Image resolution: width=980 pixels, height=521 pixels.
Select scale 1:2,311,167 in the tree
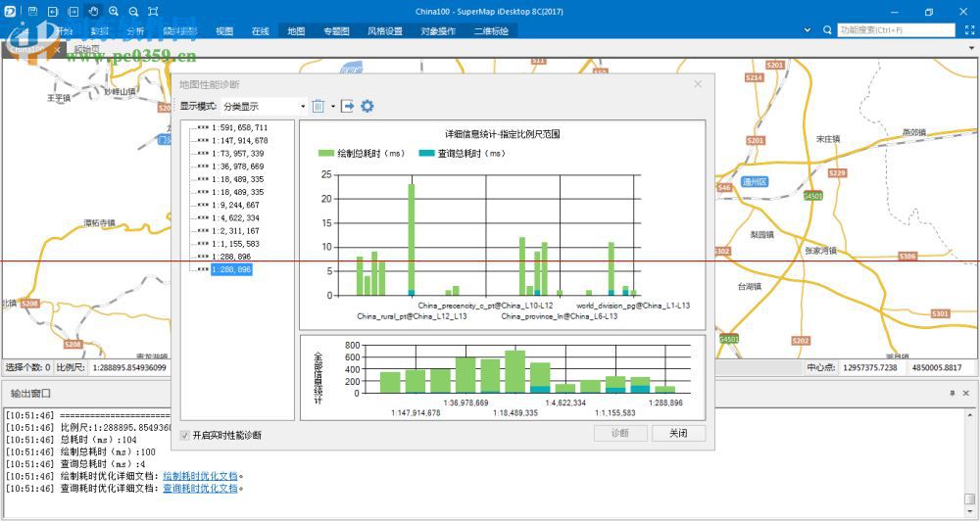235,231
